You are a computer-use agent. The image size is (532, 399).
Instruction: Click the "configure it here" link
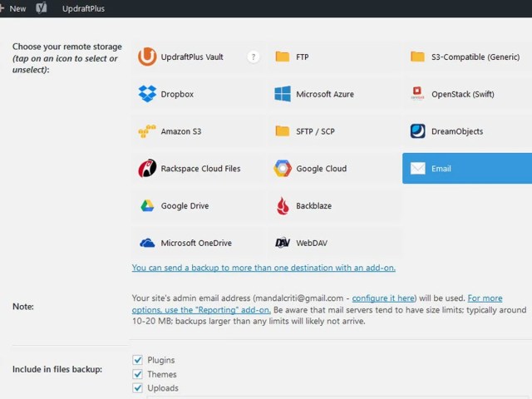point(379,298)
